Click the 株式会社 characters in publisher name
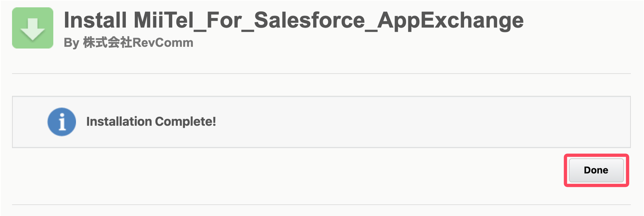 point(107,42)
